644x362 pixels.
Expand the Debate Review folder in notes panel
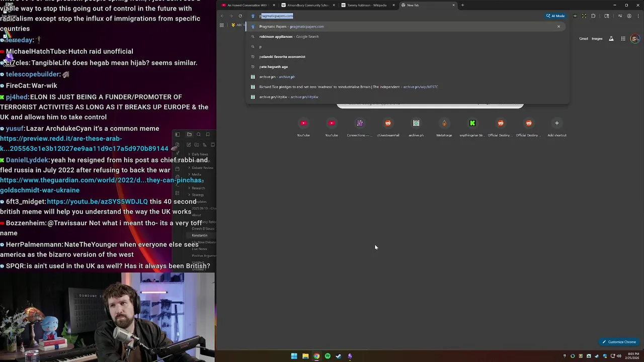(x=201, y=168)
